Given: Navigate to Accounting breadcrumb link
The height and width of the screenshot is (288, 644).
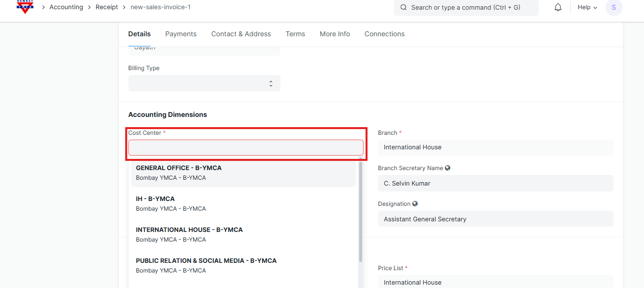Looking at the screenshot, I should (66, 7).
